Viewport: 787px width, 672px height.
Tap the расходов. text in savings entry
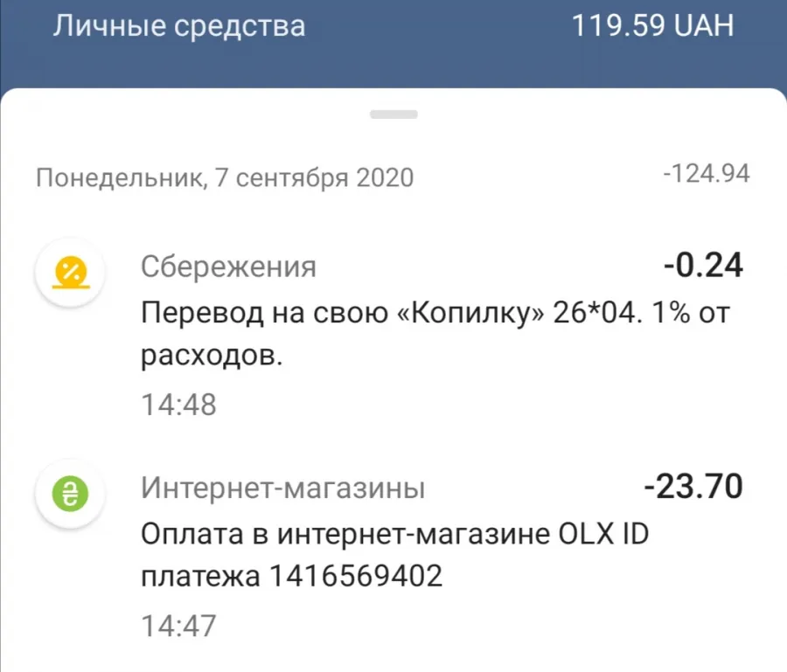coord(212,356)
